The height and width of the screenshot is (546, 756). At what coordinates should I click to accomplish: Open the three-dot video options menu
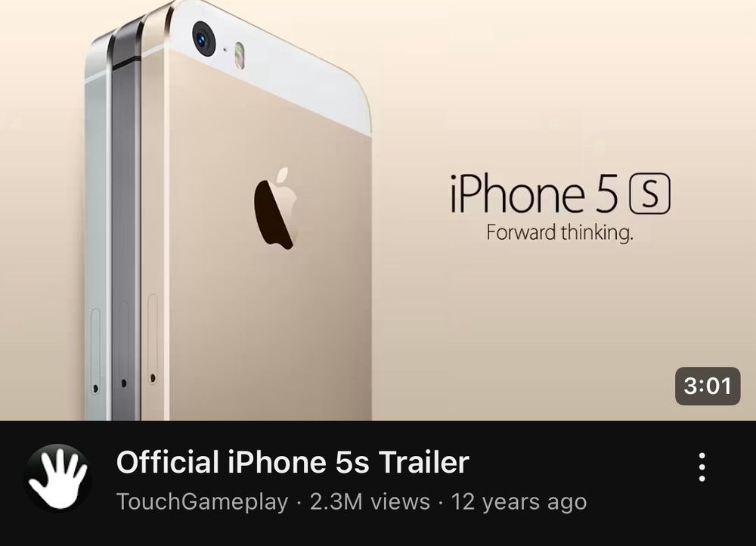(x=702, y=467)
